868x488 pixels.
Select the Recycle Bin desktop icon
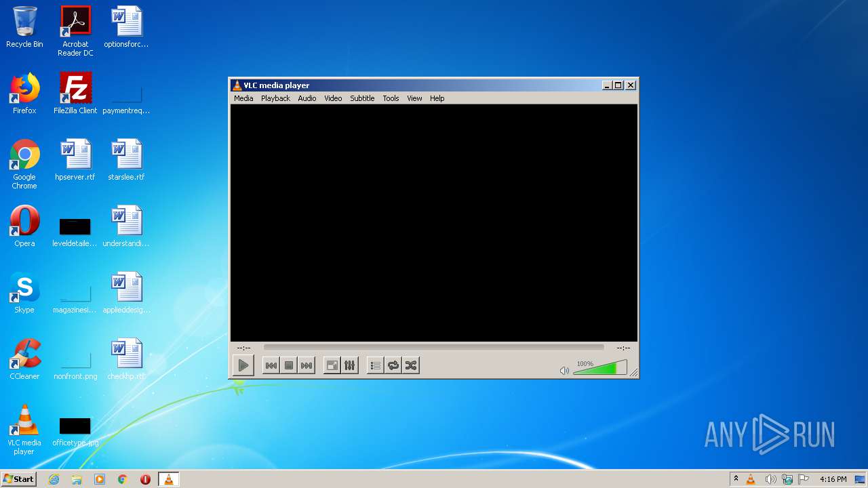(x=24, y=27)
